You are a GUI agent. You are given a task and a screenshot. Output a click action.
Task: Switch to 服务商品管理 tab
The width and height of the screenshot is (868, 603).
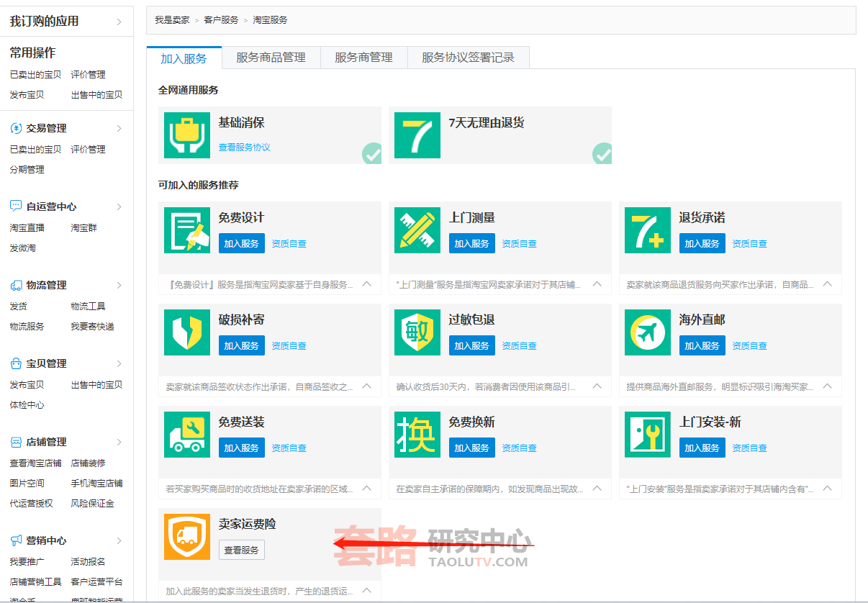click(x=271, y=58)
